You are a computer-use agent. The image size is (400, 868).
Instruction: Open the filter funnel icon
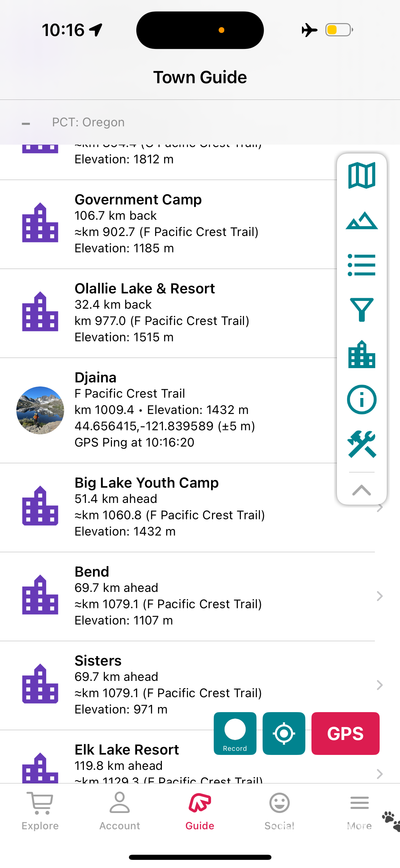coord(361,309)
